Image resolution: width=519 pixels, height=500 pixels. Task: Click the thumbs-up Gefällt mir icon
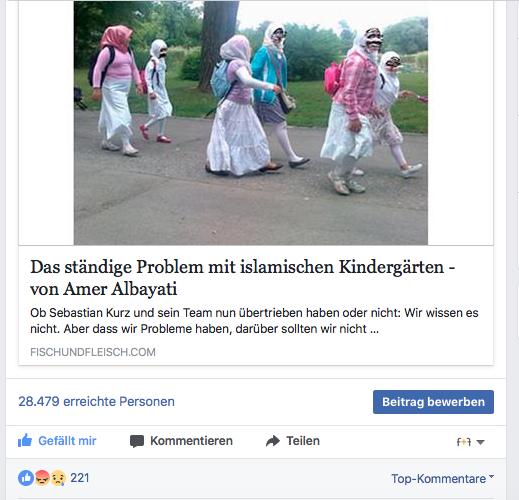[25, 440]
